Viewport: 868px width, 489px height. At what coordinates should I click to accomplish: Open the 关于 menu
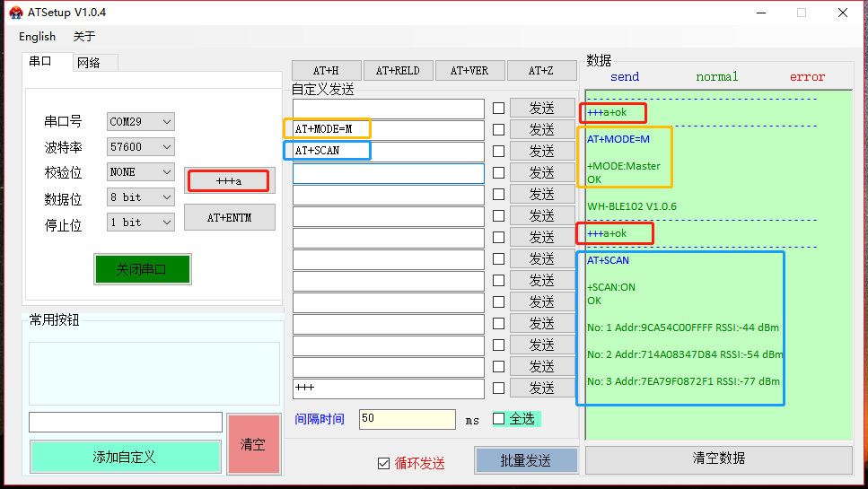click(x=83, y=37)
